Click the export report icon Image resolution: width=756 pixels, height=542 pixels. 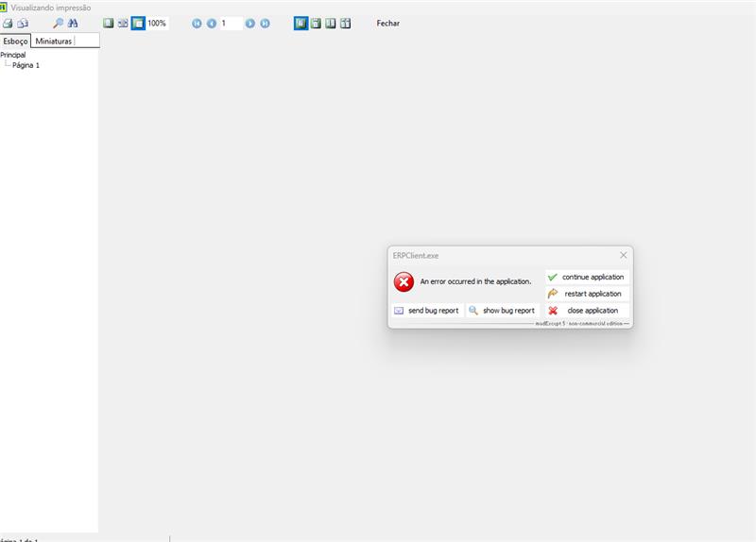coord(23,23)
